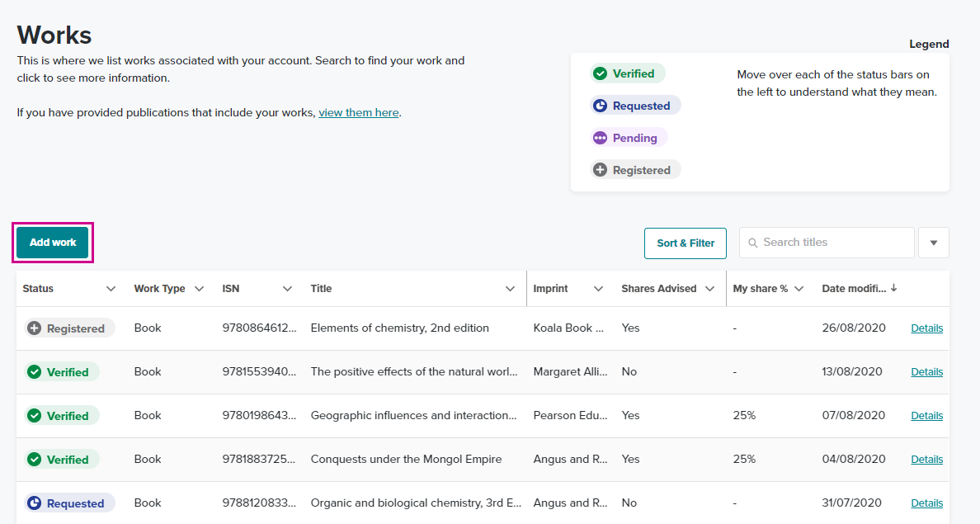Click the Add work button

(53, 243)
